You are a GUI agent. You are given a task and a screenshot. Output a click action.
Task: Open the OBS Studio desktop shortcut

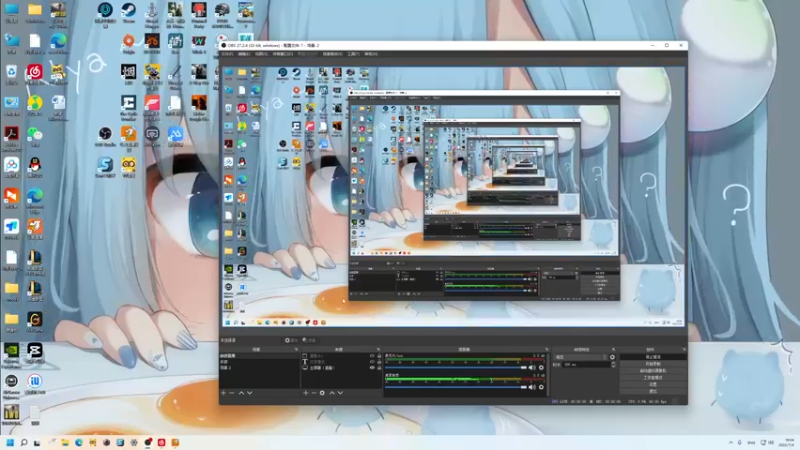coord(105,136)
